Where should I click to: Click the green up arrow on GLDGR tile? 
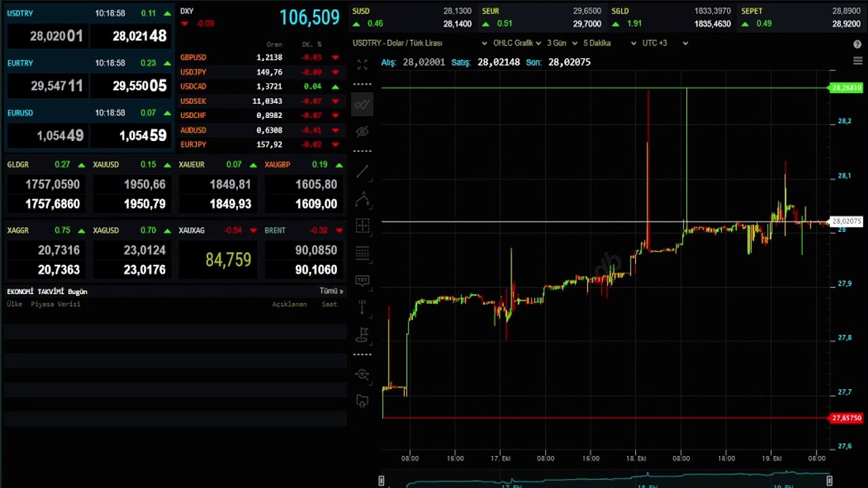click(81, 165)
